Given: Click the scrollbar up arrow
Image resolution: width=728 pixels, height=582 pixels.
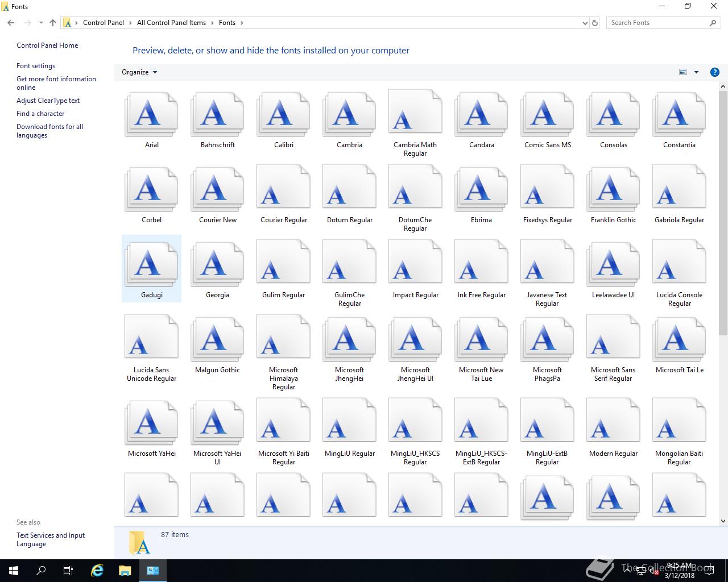Looking at the screenshot, I should coord(723,87).
